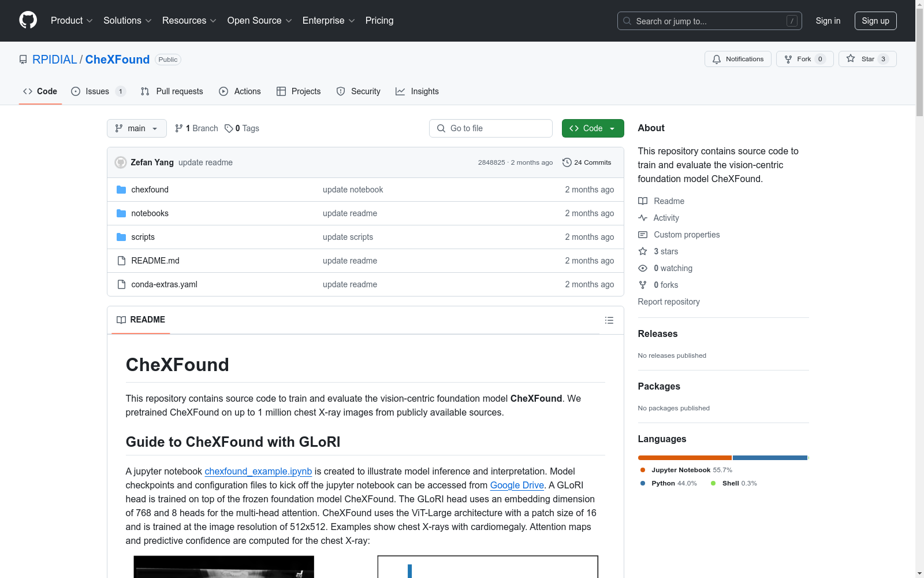Click the tag icon next to 0 Tags

pos(229,128)
